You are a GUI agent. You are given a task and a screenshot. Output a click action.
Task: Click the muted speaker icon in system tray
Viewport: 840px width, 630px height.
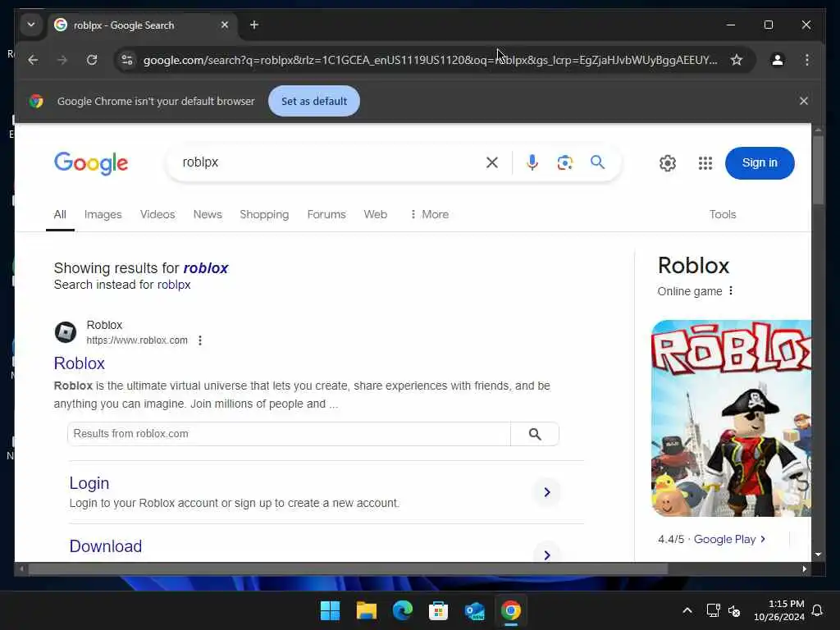pyautogui.click(x=734, y=610)
